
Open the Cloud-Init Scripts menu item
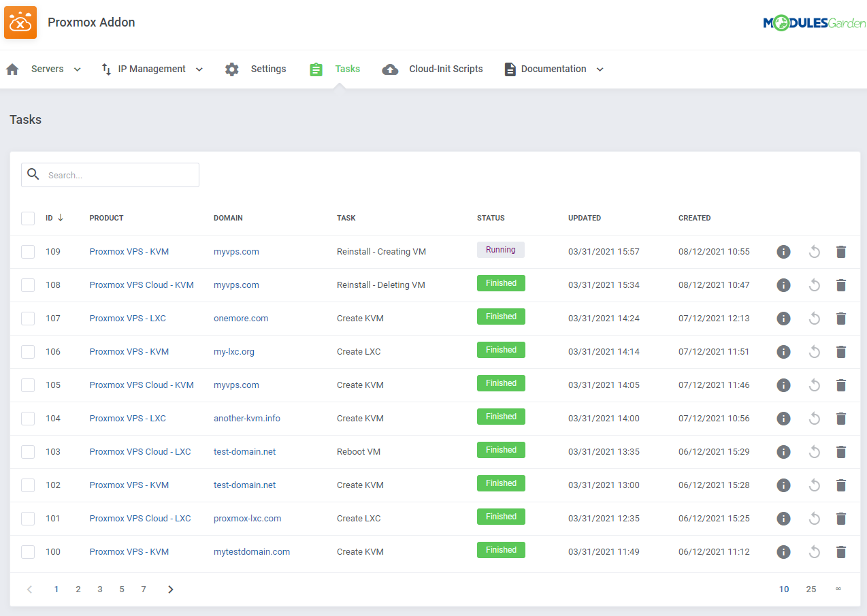(446, 68)
